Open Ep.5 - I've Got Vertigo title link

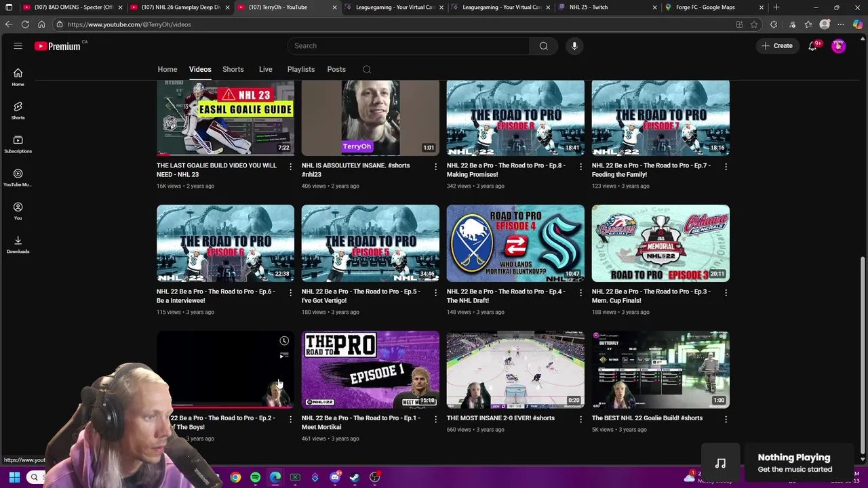pyautogui.click(x=361, y=296)
